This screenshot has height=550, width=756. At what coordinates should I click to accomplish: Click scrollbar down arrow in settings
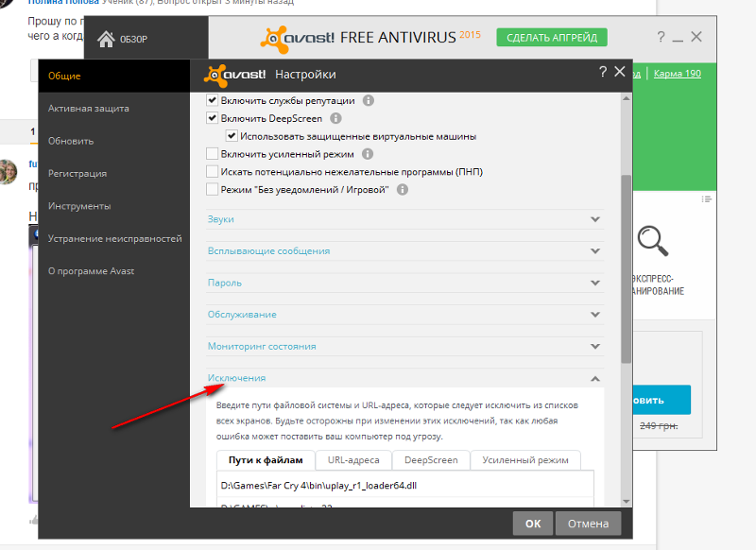pos(627,501)
